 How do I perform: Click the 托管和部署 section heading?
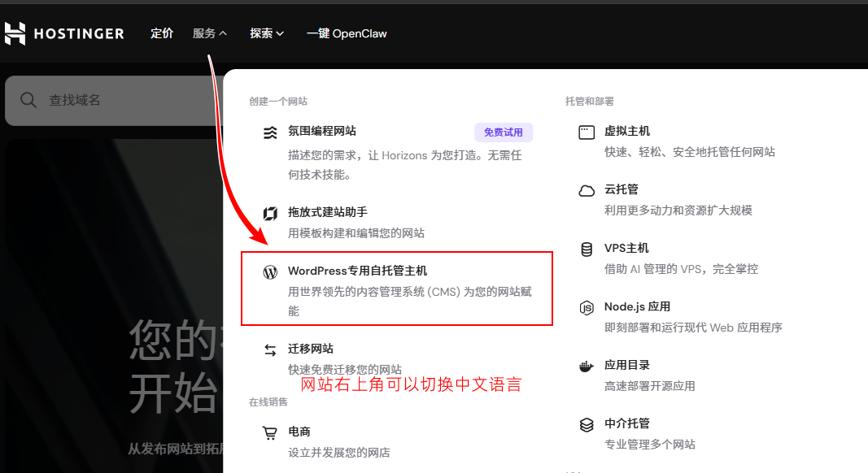590,102
